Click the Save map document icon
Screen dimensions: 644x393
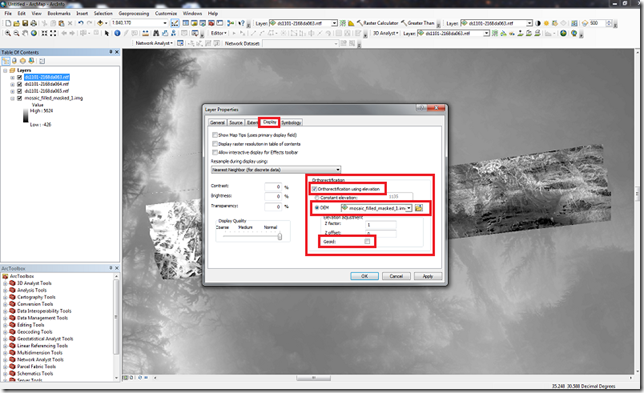coord(25,23)
